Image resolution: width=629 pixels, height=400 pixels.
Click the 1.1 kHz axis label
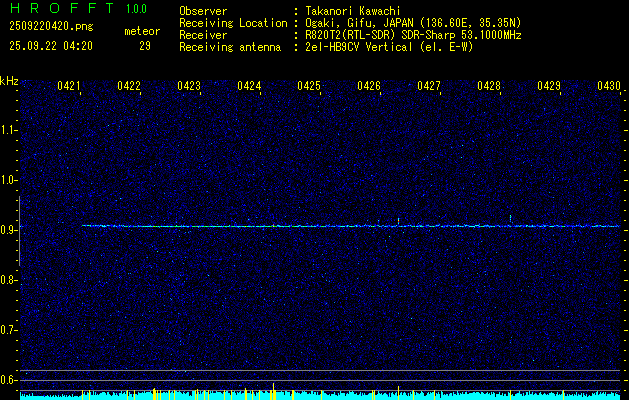click(7, 130)
